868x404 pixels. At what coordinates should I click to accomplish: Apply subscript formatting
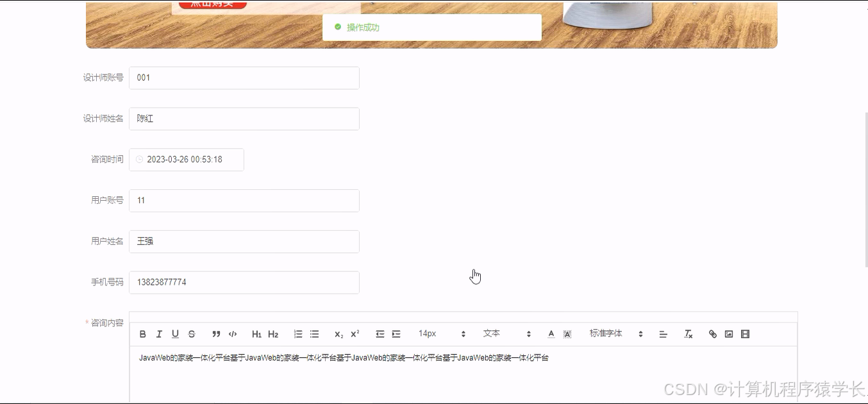point(338,333)
